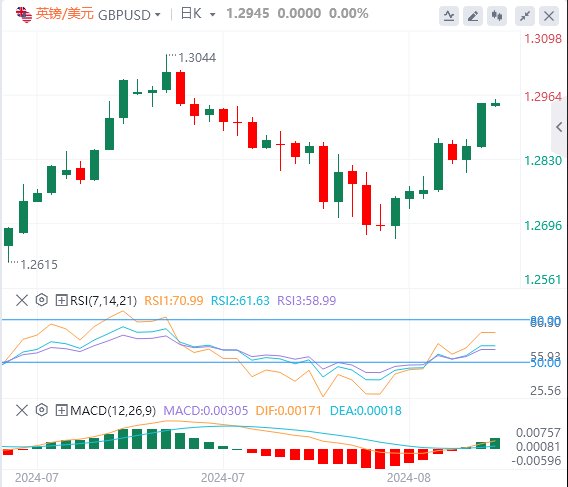The image size is (568, 487).
Task: Expand the right side panel chevron
Action: [x=559, y=127]
